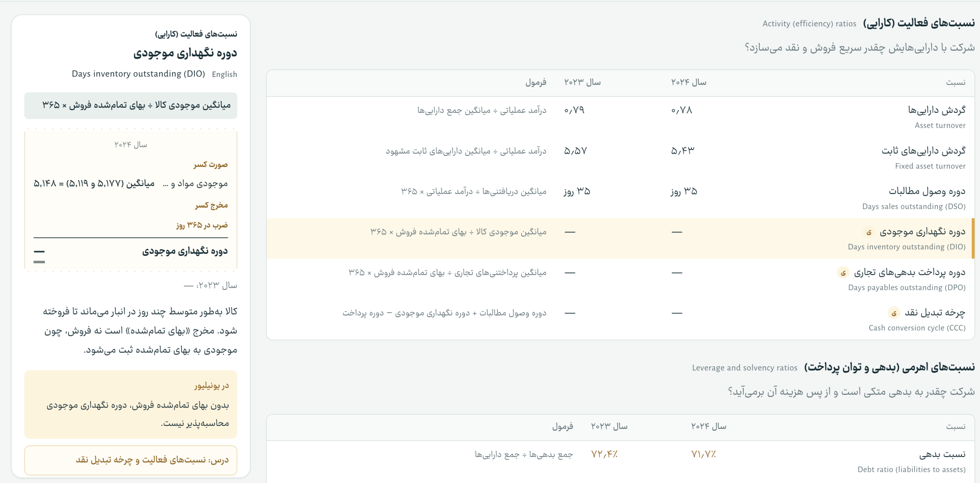This screenshot has height=483, width=980.
Task: Click the در یونیلیور note card
Action: point(131,404)
